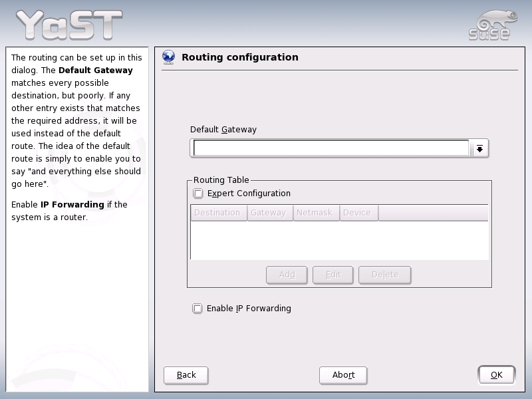Click the Gateway column header
The width and height of the screenshot is (532, 399).
269,212
